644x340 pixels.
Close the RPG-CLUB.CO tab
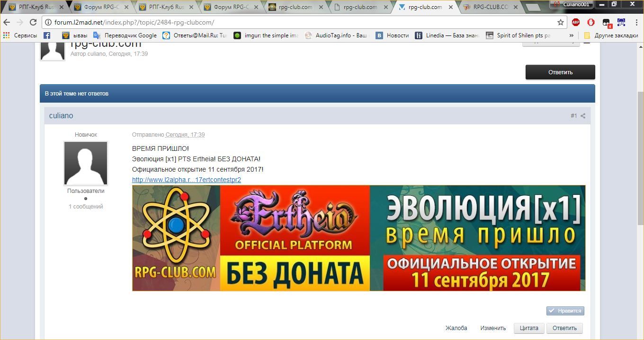click(x=515, y=7)
